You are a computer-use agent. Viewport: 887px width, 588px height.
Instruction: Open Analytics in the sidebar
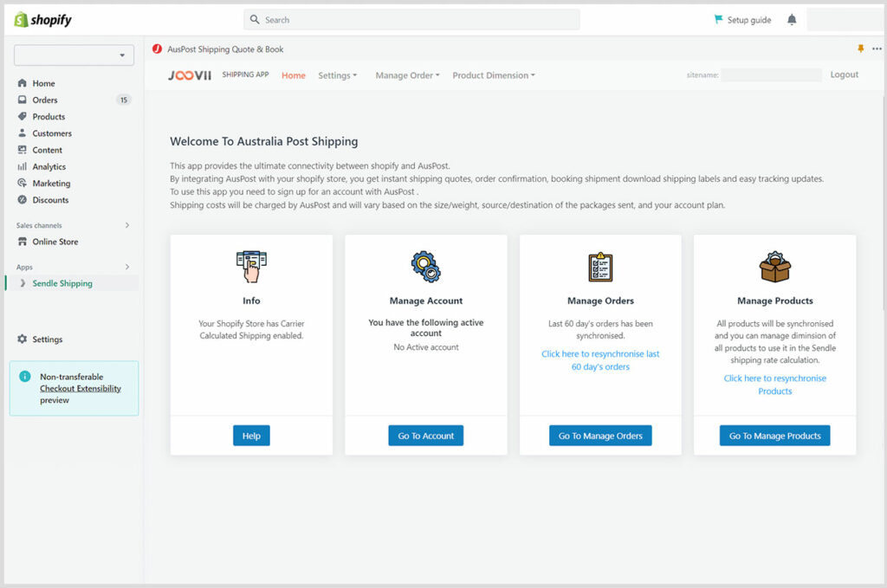pos(49,167)
